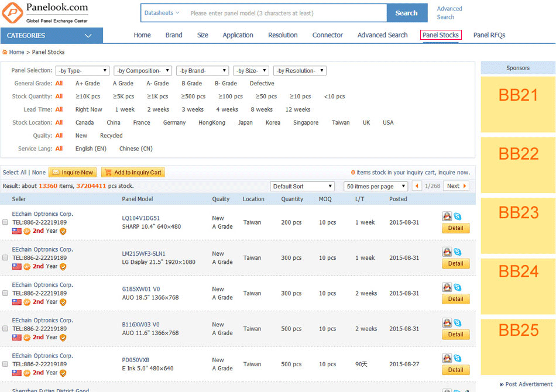Open the Panel RFQs tab
The image size is (556, 392).
pyautogui.click(x=489, y=35)
